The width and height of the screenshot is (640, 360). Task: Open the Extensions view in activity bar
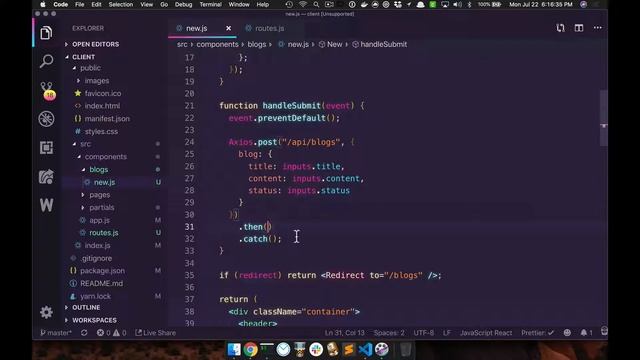click(x=46, y=147)
